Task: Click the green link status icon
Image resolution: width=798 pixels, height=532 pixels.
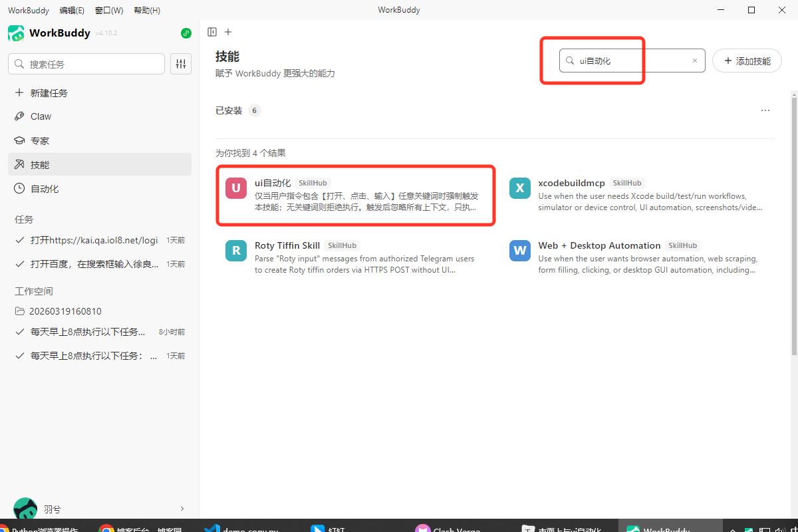Action: click(x=186, y=33)
